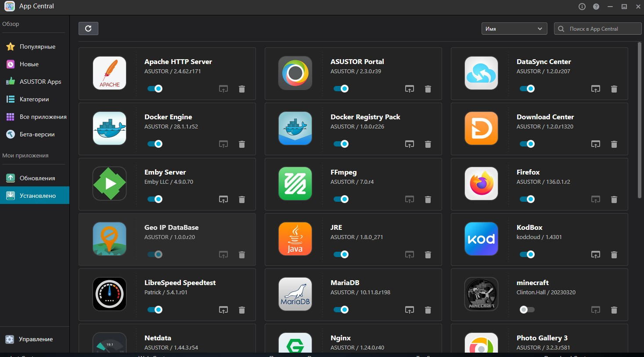
Task: Open Управление at sidebar bottom
Action: 35,339
